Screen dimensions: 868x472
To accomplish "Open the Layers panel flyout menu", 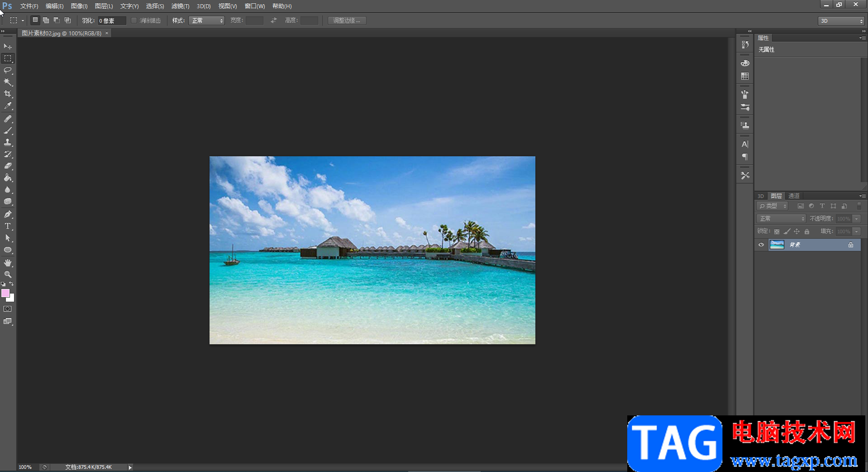I will coord(863,196).
